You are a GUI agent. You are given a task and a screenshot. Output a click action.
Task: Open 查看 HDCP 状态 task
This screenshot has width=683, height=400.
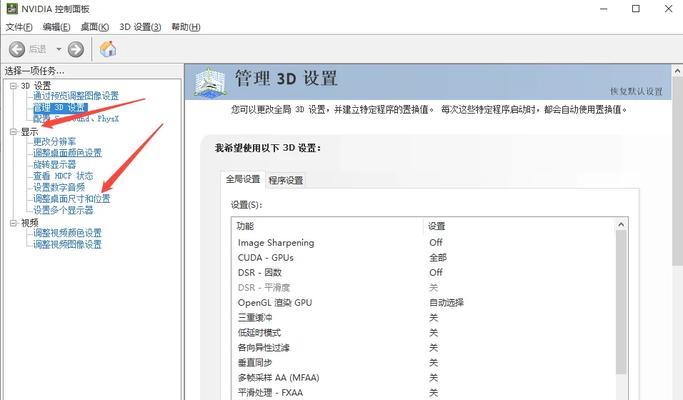63,176
